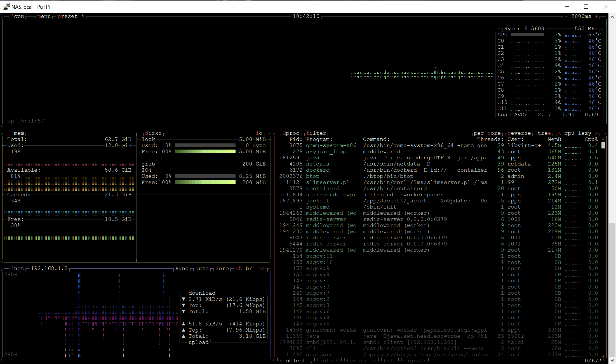616x364 pixels.
Task: Click right arrow after cpu lazy sort
Action: coord(596,133)
